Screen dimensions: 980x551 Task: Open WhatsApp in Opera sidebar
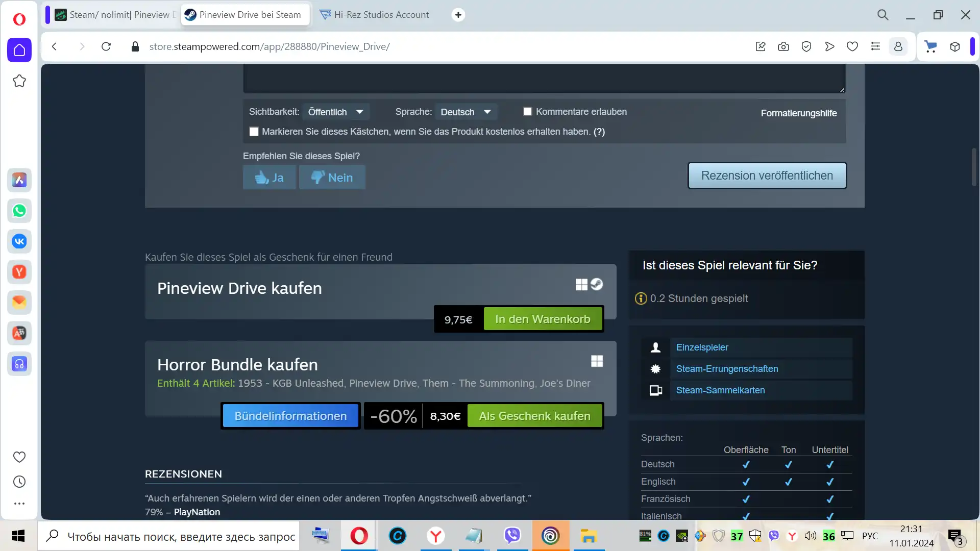click(x=19, y=211)
